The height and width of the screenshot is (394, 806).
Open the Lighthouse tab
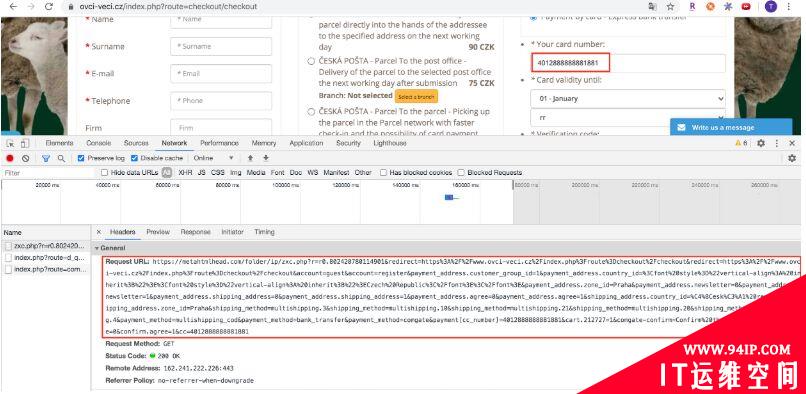(x=390, y=143)
